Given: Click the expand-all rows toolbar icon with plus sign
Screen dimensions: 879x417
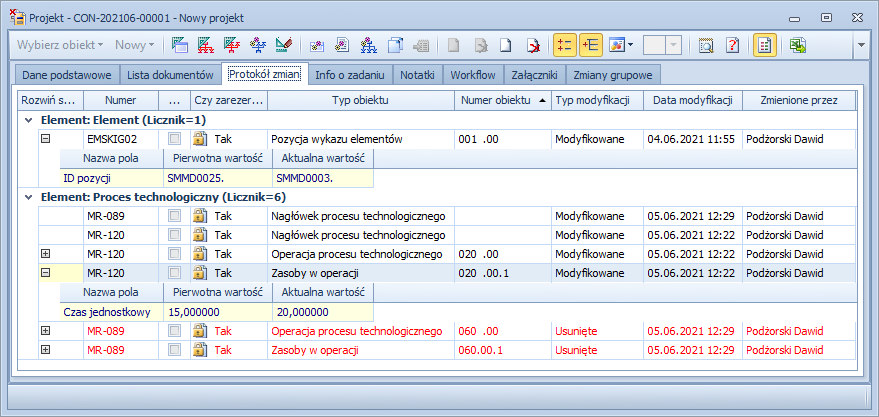Looking at the screenshot, I should pos(590,45).
